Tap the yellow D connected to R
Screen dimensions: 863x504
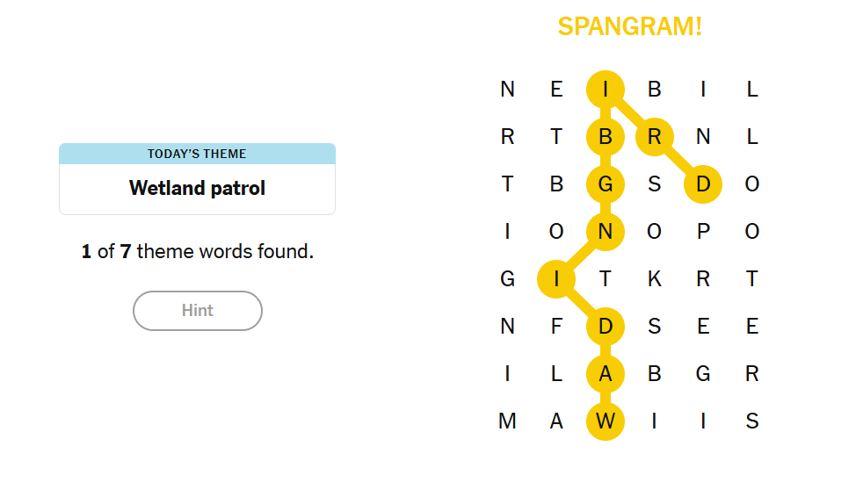pos(703,184)
